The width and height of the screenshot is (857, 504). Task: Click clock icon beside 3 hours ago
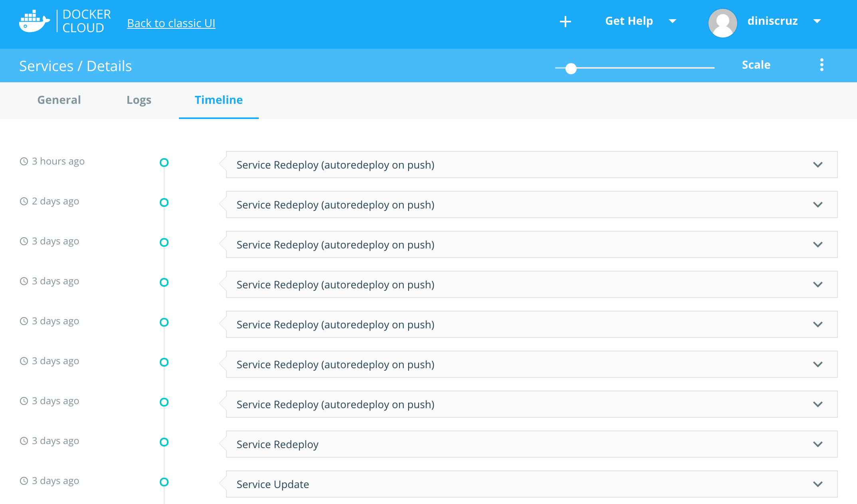[x=24, y=161]
